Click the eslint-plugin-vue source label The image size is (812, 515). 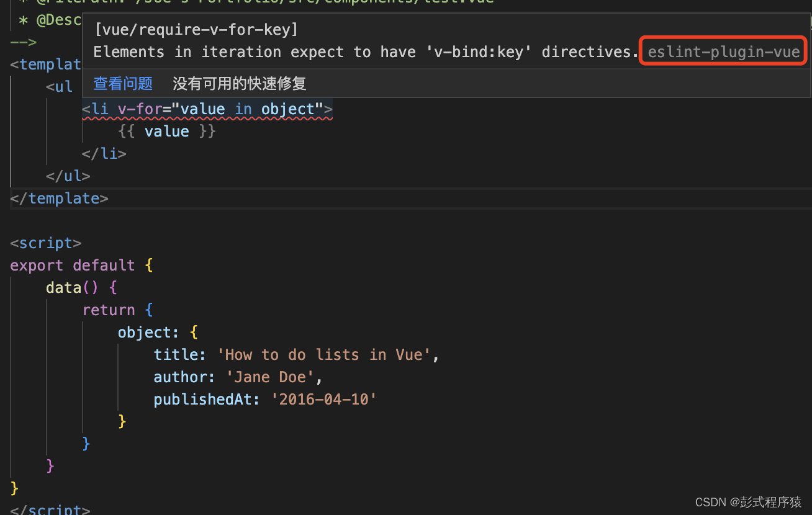coord(723,52)
